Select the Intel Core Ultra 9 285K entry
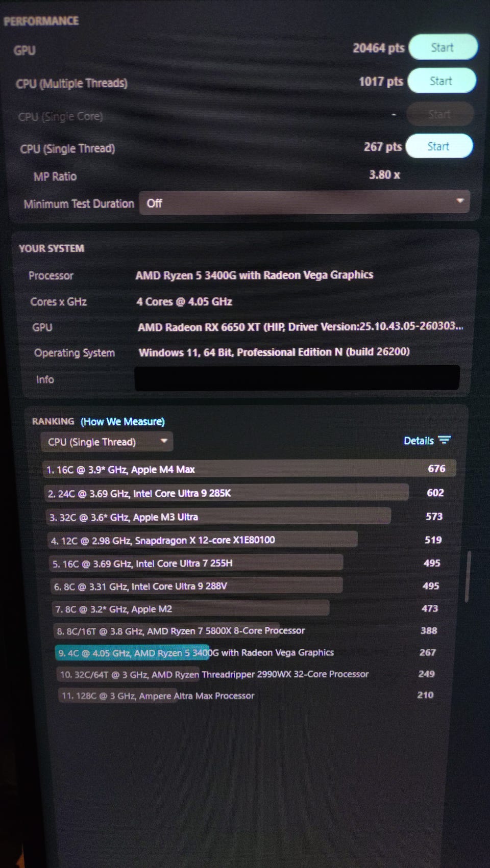 [x=227, y=493]
